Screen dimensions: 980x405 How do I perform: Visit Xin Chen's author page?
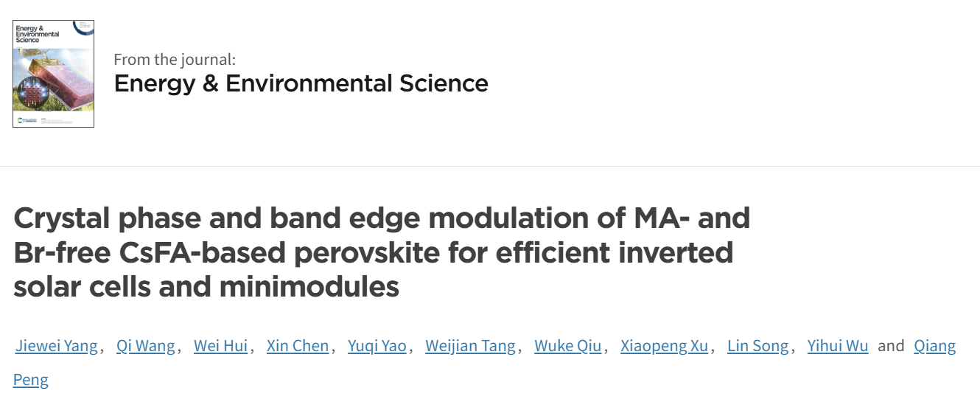pyautogui.click(x=298, y=346)
